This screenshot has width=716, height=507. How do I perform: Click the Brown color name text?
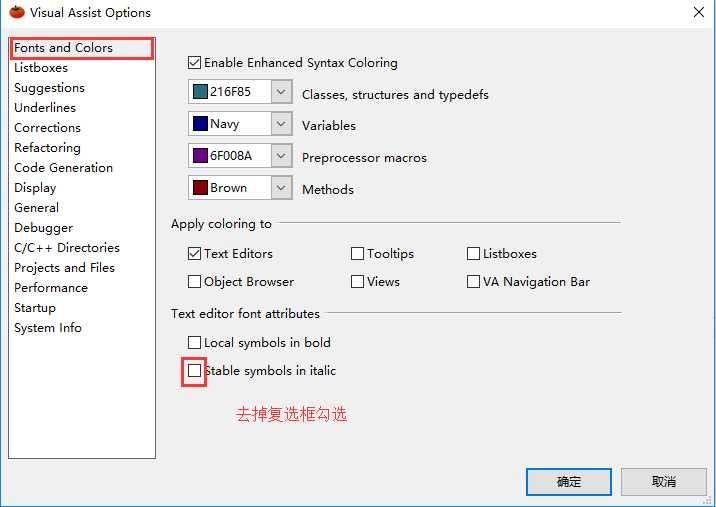click(x=228, y=188)
